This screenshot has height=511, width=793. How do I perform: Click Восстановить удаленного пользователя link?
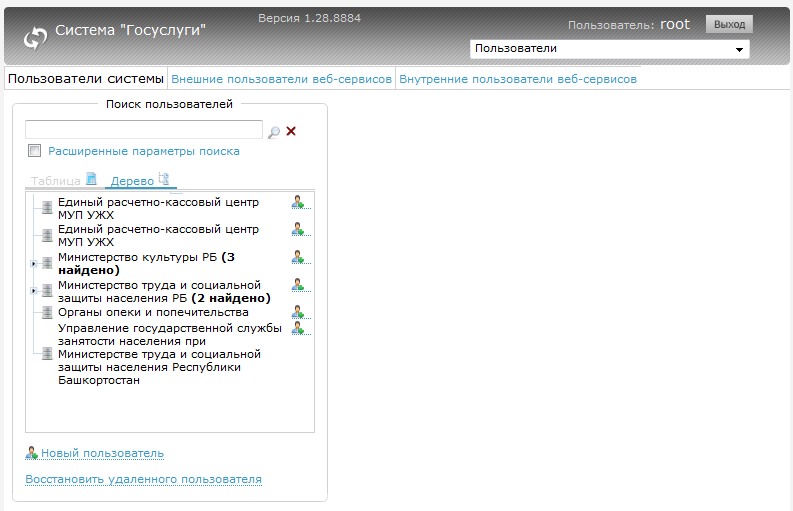pos(144,479)
